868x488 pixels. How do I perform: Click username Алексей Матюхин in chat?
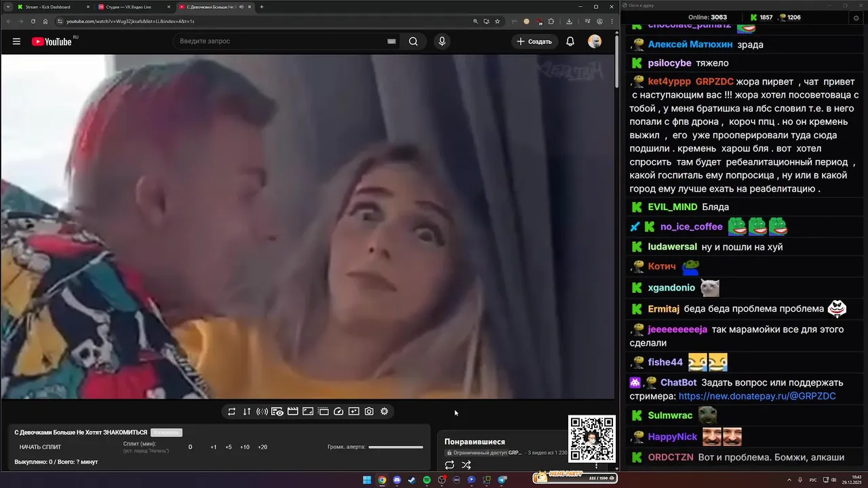tap(690, 45)
